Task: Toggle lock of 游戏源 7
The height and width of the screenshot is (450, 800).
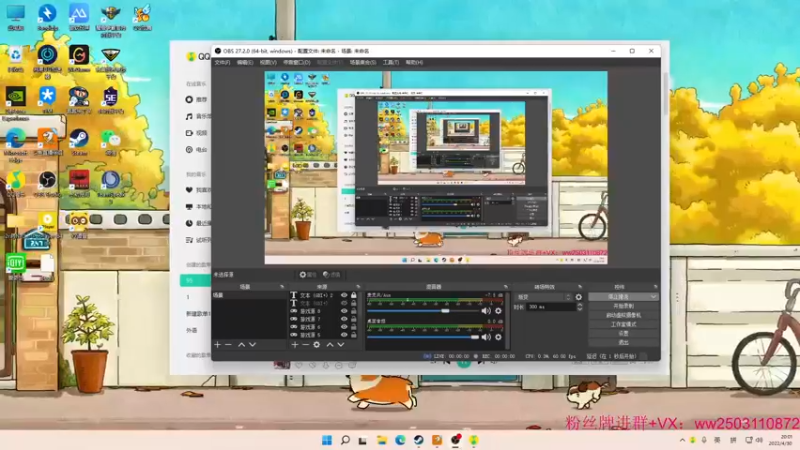Action: (x=354, y=319)
